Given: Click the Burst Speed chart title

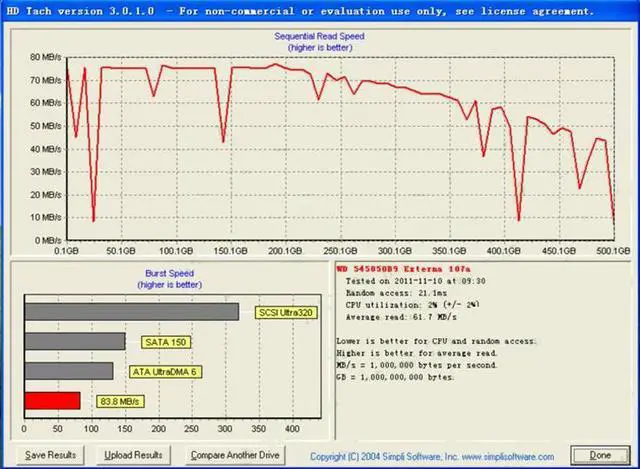Looking at the screenshot, I should pos(167,272).
